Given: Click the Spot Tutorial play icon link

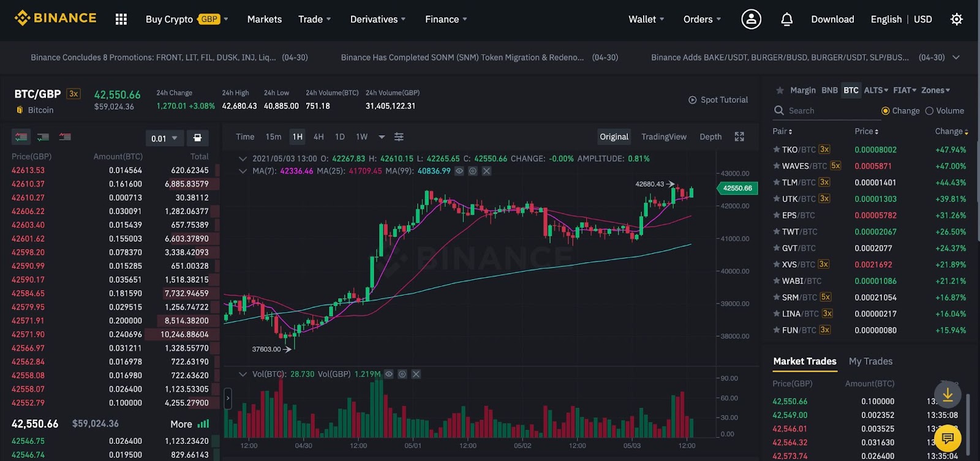Looking at the screenshot, I should pos(718,100).
